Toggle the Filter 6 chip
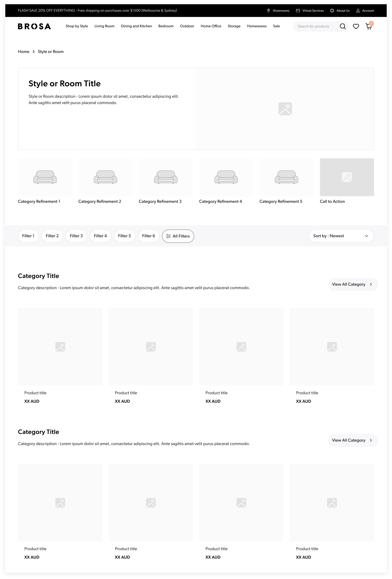Viewport: 392px width, 579px height. tap(148, 236)
